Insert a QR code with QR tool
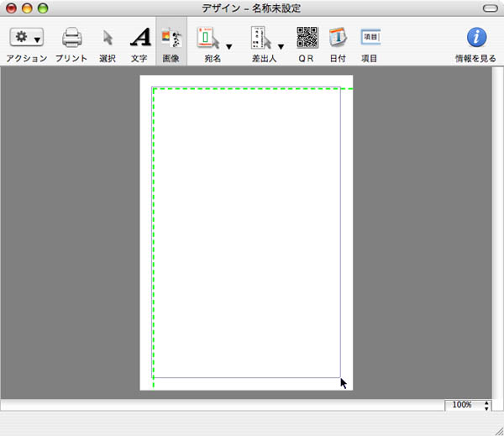504x436 pixels. [307, 38]
